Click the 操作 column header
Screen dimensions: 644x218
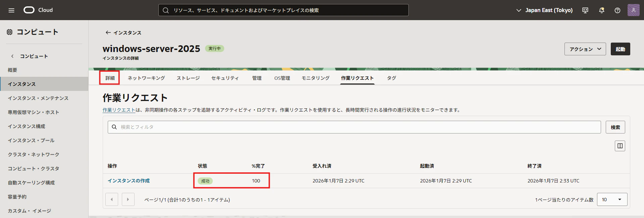(112, 166)
